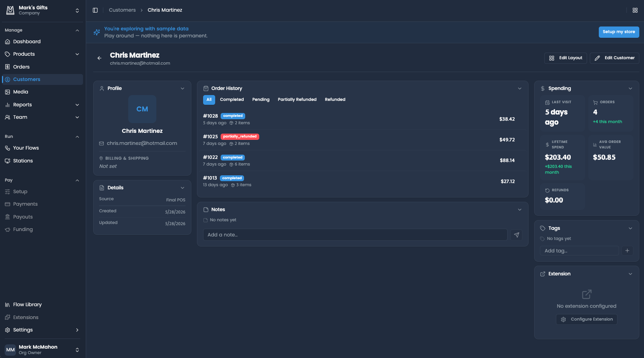The image size is (644, 358).
Task: Click the back arrow beside Chris Martinez
Action: click(x=99, y=58)
